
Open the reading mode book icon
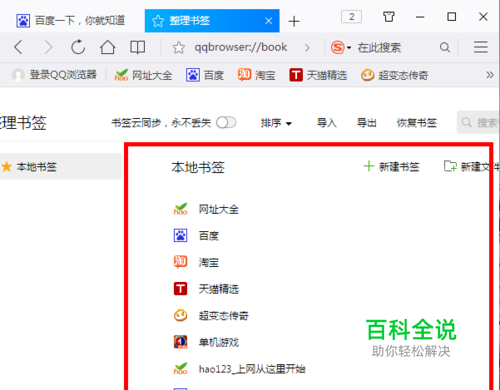(x=137, y=47)
